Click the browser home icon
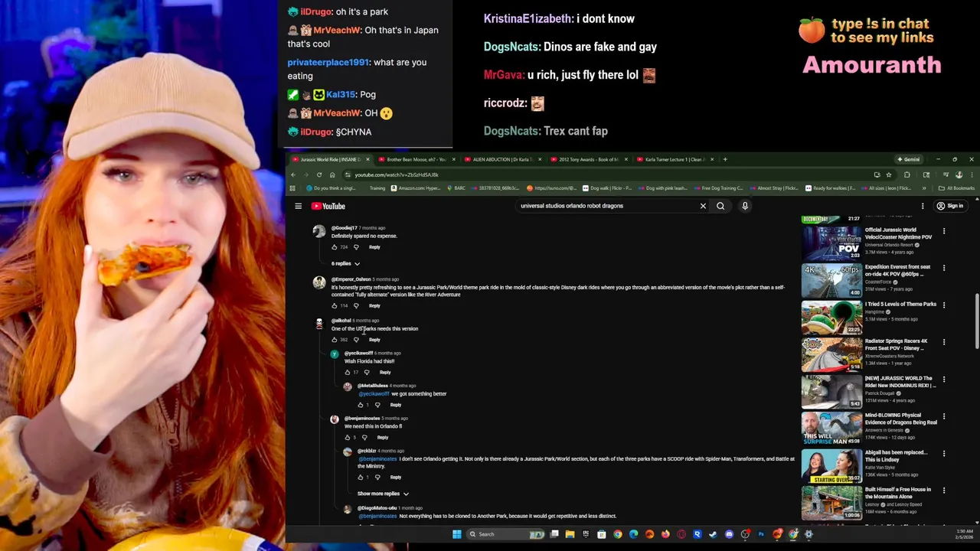Screen dimensions: 980x551 tap(332, 174)
